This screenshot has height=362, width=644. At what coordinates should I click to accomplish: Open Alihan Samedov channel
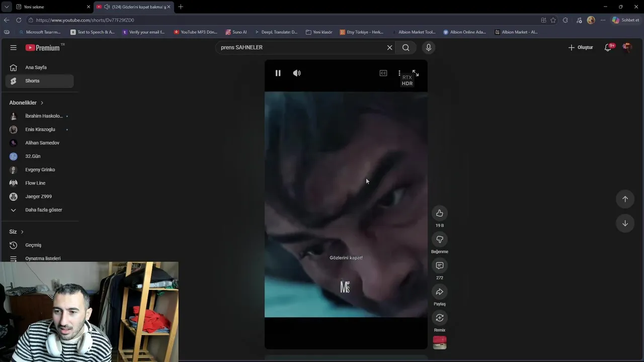[x=40, y=143]
